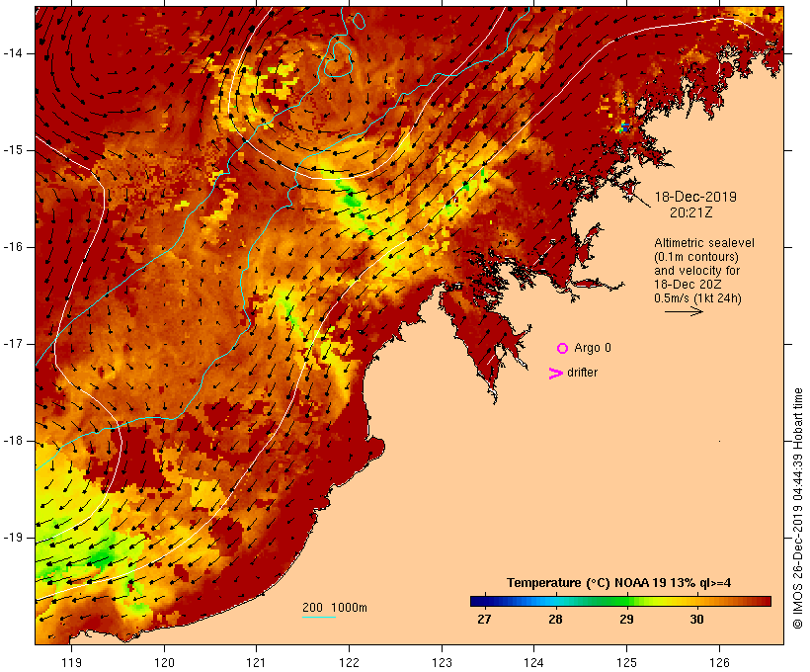
Task: Click the '20:21Z' time text
Action: (690, 212)
